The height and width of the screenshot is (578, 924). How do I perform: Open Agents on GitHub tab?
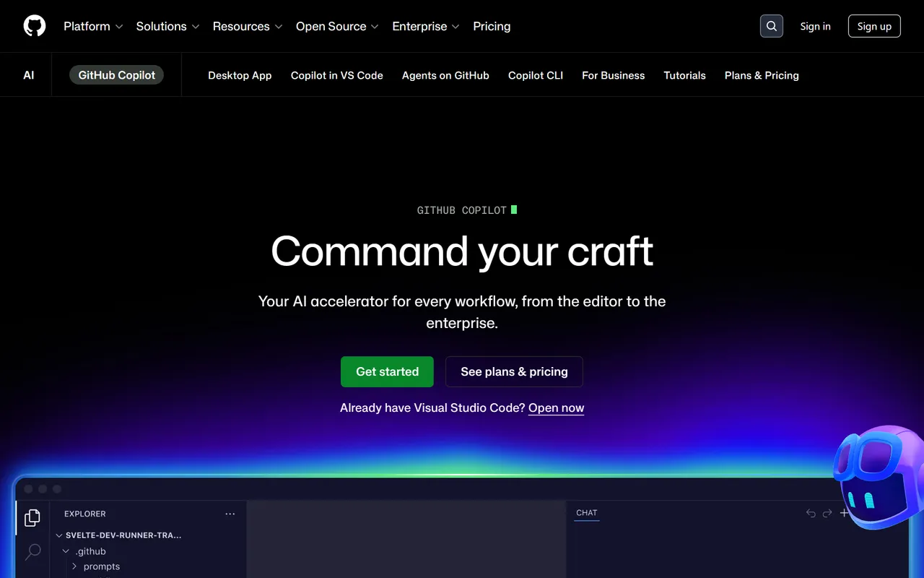coord(445,75)
